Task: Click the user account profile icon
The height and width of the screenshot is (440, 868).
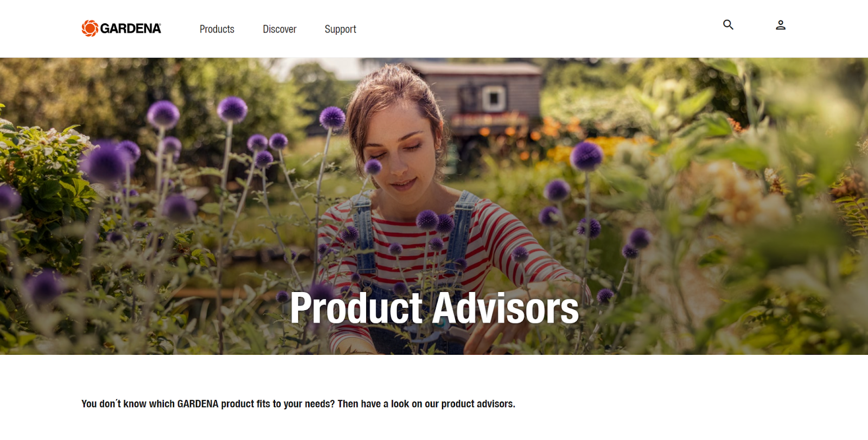Action: pyautogui.click(x=781, y=25)
